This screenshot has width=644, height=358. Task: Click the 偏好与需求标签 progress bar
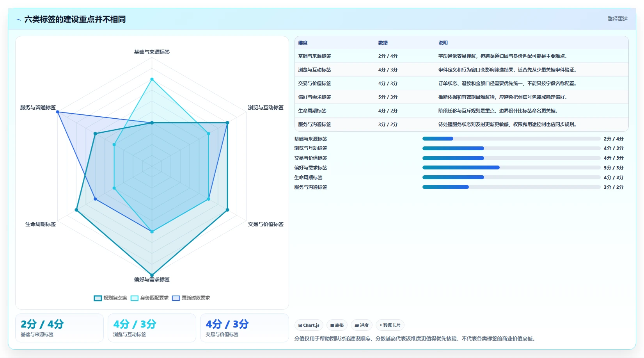(x=511, y=167)
